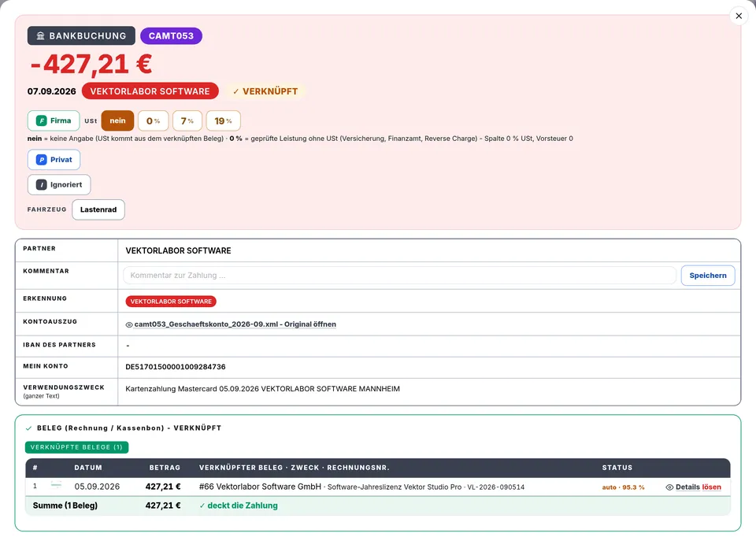756x537 pixels.
Task: Select 7 % VAT option
Action: 187,120
